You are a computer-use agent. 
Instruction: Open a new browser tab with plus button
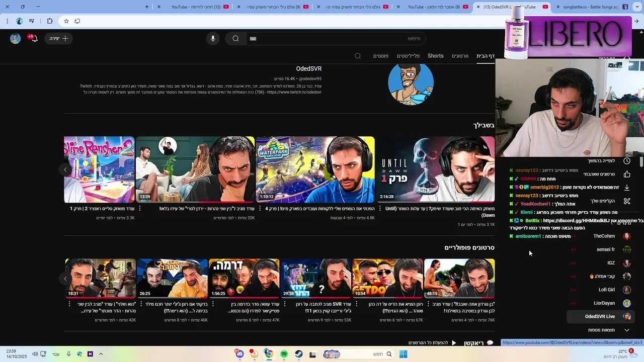[147, 7]
